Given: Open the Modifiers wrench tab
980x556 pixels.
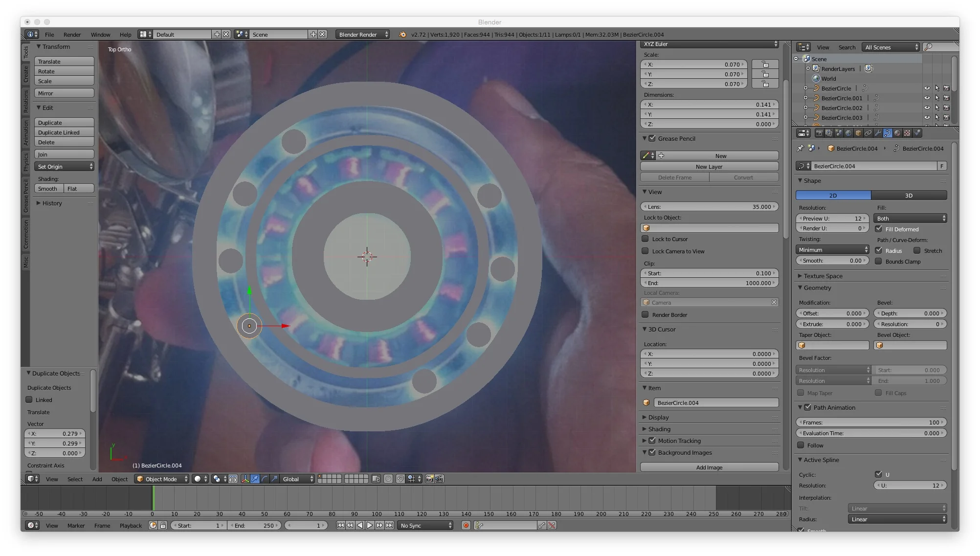Looking at the screenshot, I should [x=878, y=133].
